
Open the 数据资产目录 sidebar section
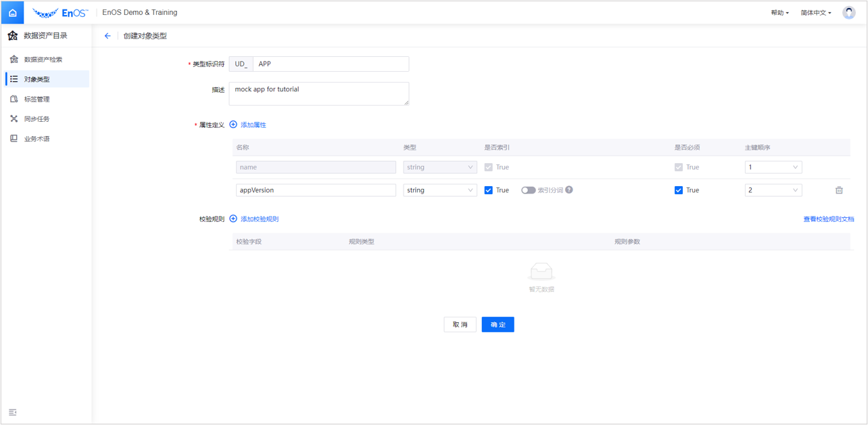(45, 35)
